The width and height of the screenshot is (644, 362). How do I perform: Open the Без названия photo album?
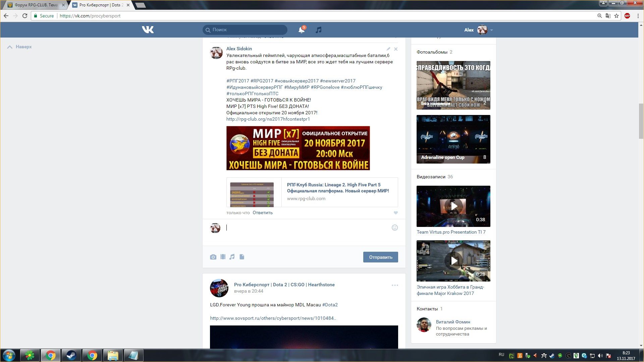453,85
